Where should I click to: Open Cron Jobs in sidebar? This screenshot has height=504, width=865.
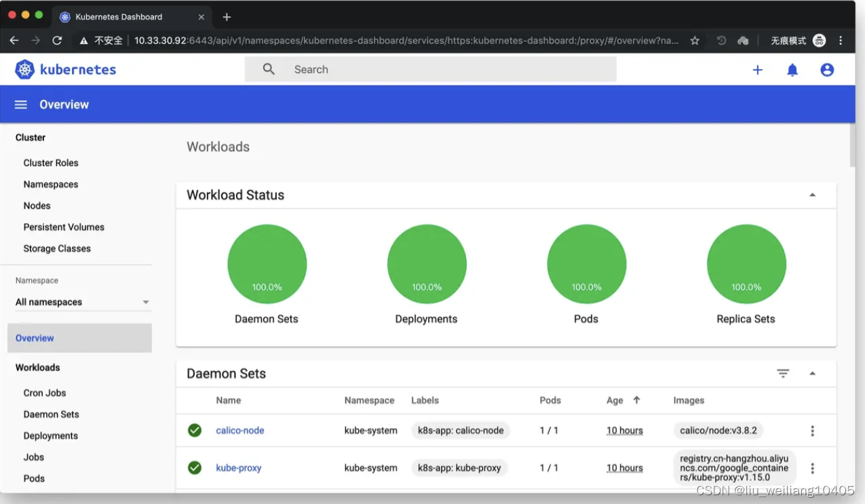point(45,393)
